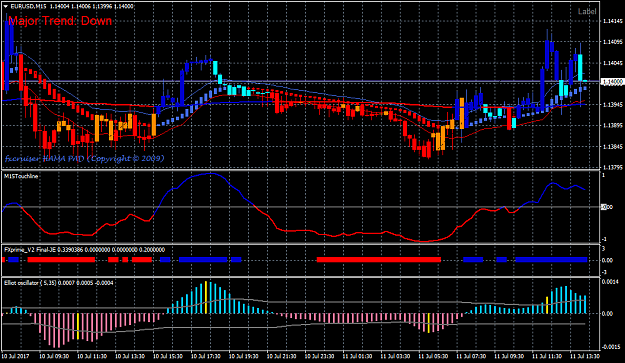
Task: Click the current price marker 1.14000
Action: [612, 82]
